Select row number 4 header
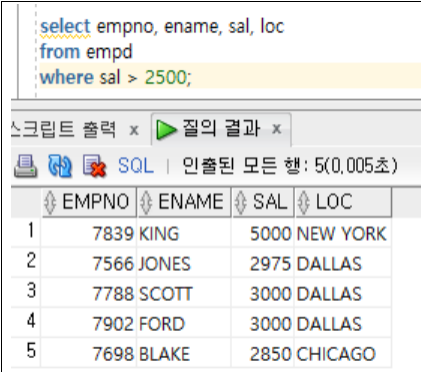421x372 pixels. [x=26, y=322]
